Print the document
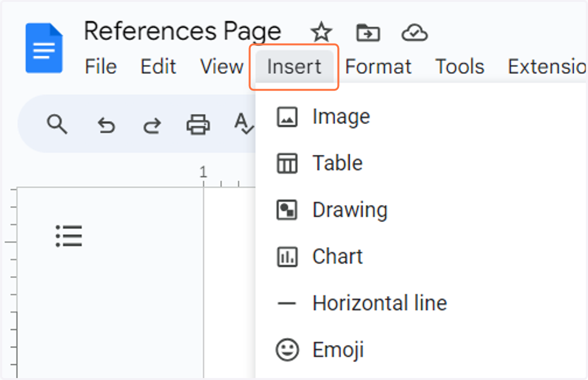 click(x=198, y=125)
